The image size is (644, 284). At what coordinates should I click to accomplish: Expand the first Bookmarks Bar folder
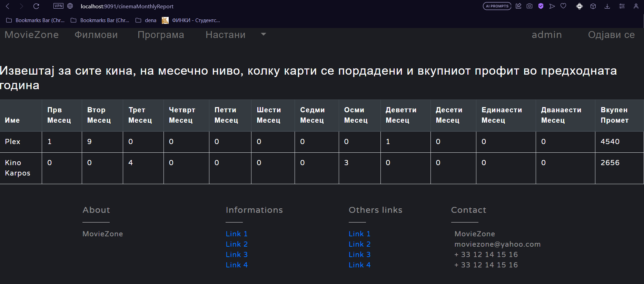(36, 20)
